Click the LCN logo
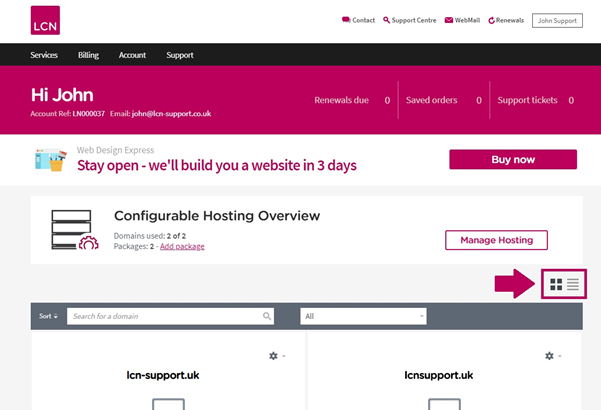Viewport: 601px width, 410px height. point(45,20)
